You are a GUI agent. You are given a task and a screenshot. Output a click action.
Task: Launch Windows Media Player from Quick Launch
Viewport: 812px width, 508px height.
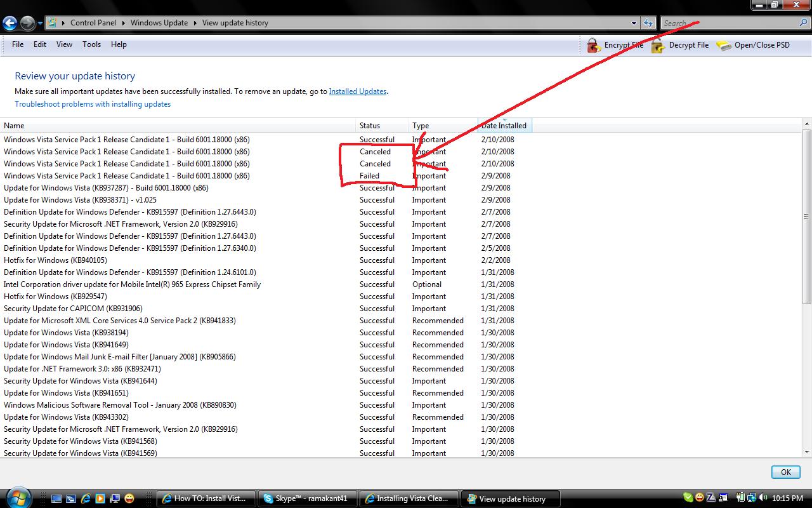click(100, 498)
